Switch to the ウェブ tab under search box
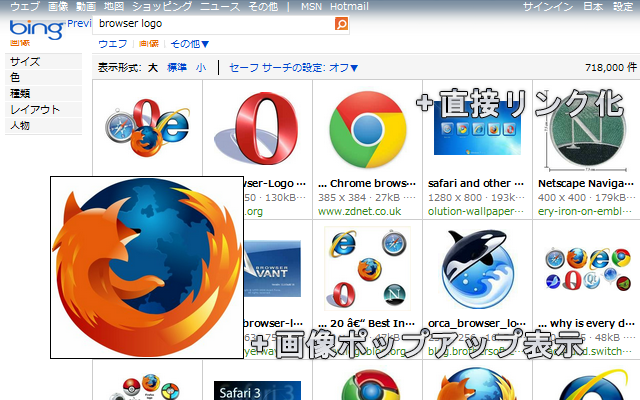 pos(113,44)
